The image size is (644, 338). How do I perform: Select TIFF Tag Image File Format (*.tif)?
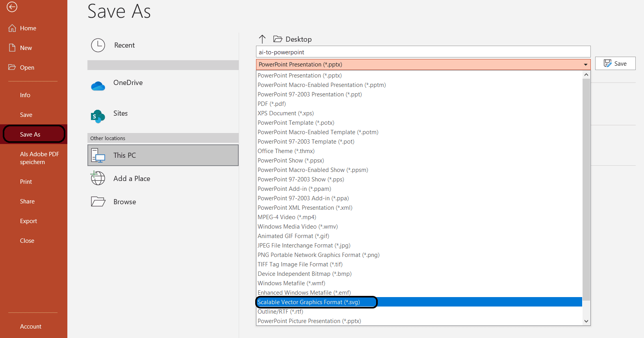419,264
